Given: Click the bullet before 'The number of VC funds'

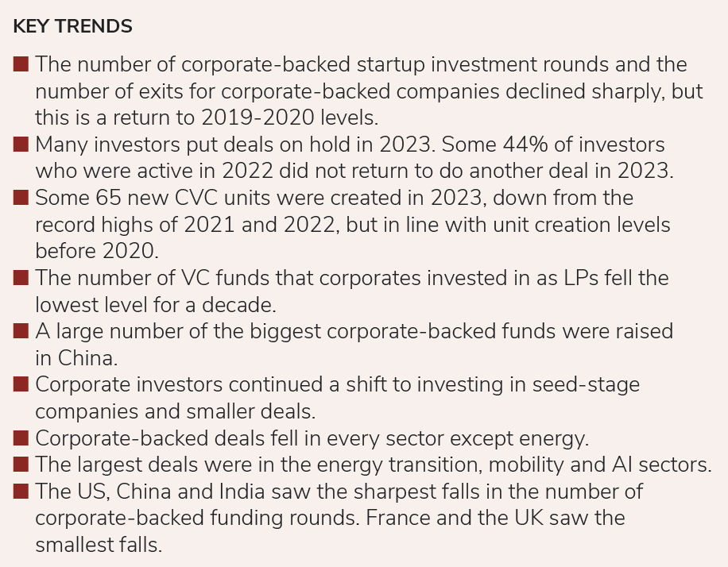Looking at the screenshot, I should pos(21,278).
